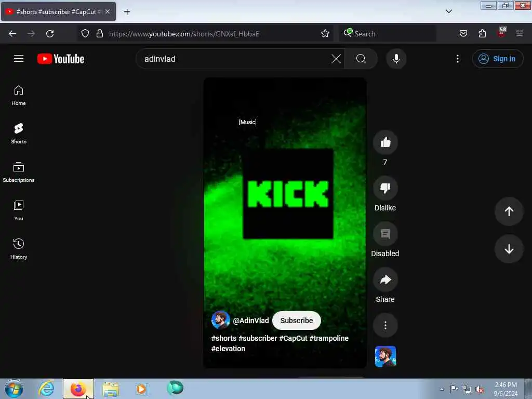This screenshot has width=532, height=399.
Task: Open the #elevation hashtag link
Action: pyautogui.click(x=228, y=349)
